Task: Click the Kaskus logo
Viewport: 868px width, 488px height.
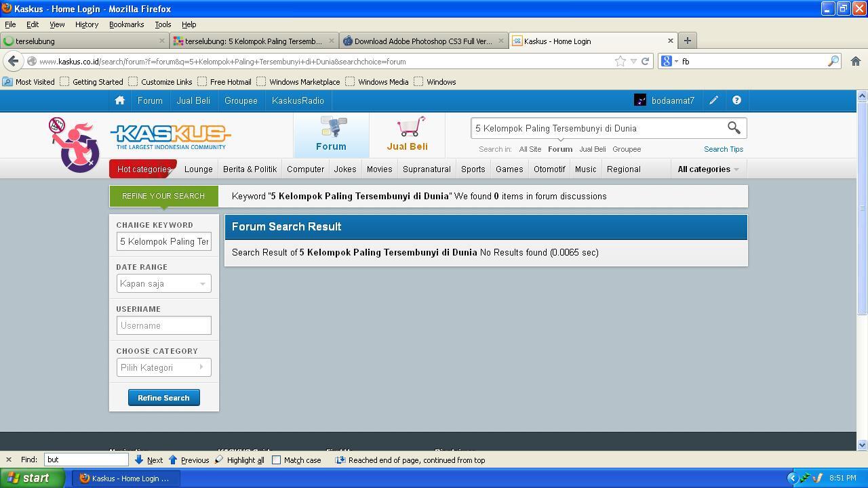Action: click(171, 136)
